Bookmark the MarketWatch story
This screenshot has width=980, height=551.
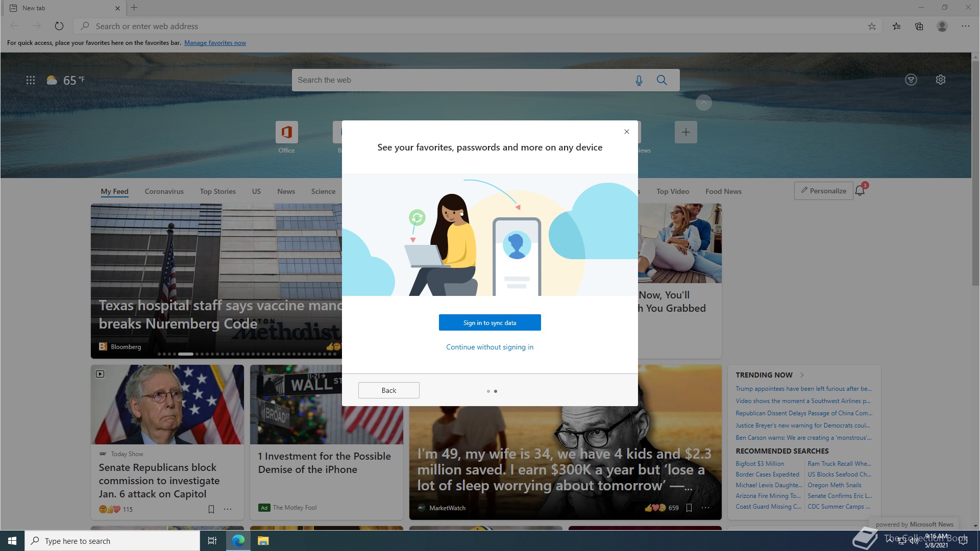[689, 508]
